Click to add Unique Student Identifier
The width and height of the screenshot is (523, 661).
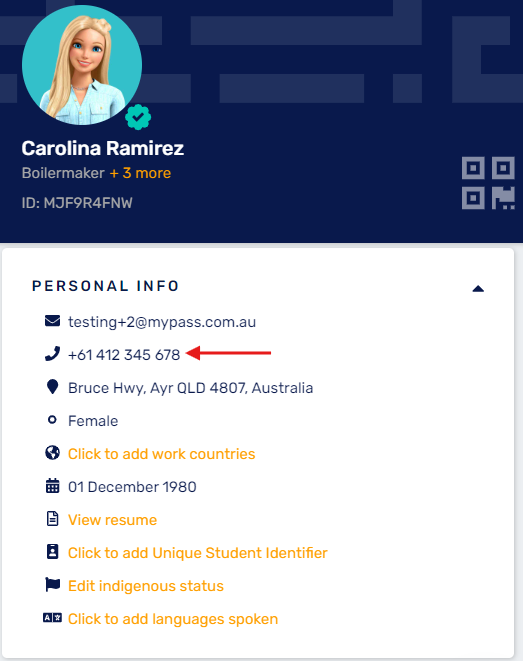(x=198, y=553)
